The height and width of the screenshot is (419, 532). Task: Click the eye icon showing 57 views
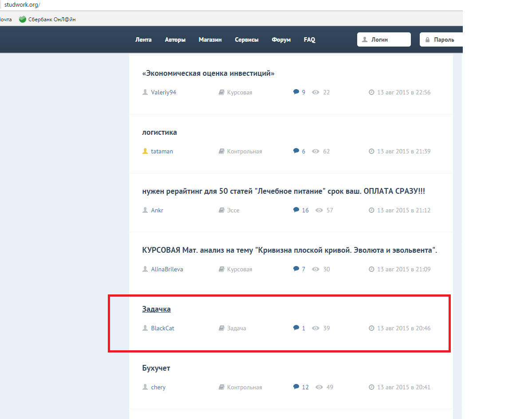(x=319, y=210)
